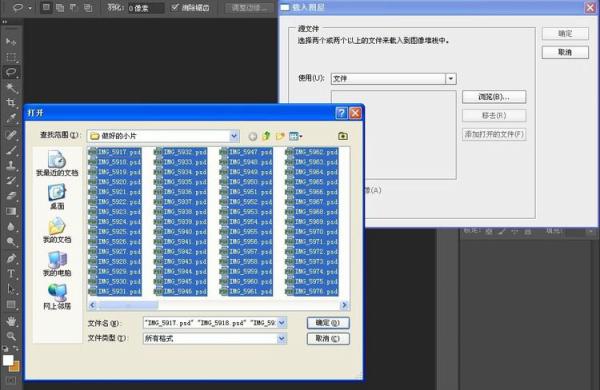Image resolution: width=600 pixels, height=390 pixels.
Task: Open My Computer place
Action: pyautogui.click(x=57, y=264)
